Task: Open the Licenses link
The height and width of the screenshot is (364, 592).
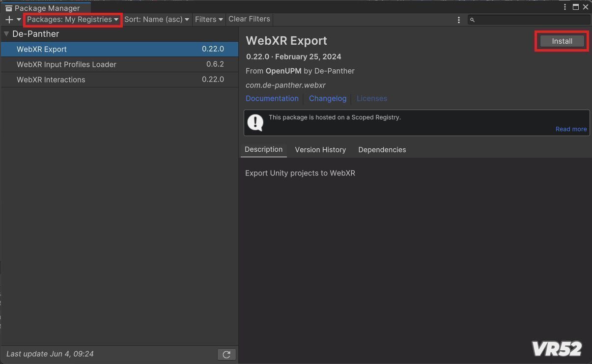Action: click(x=372, y=98)
